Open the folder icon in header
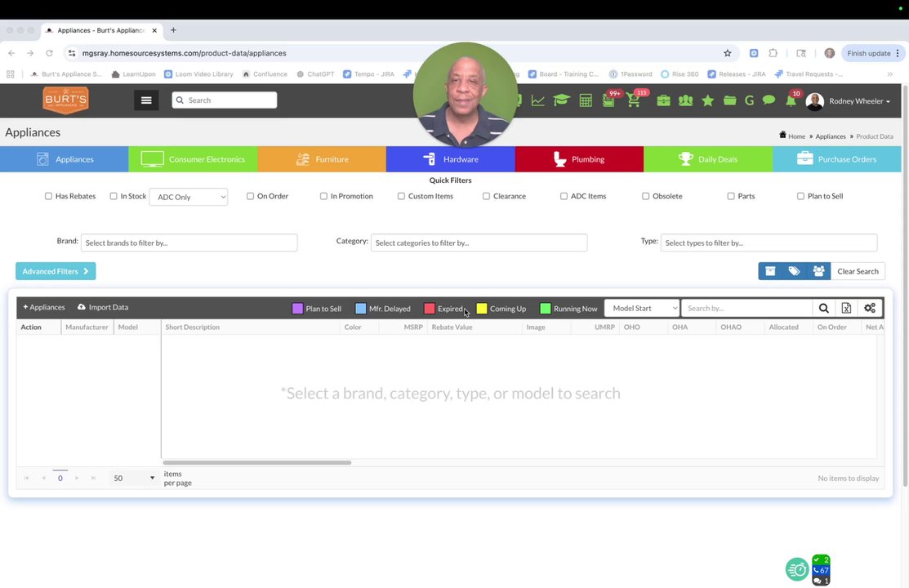Image resolution: width=909 pixels, height=588 pixels. coord(729,101)
